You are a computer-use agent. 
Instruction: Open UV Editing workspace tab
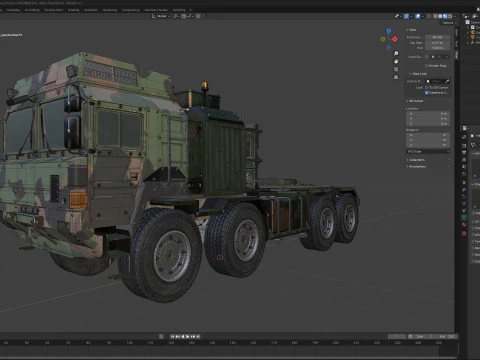click(32, 10)
